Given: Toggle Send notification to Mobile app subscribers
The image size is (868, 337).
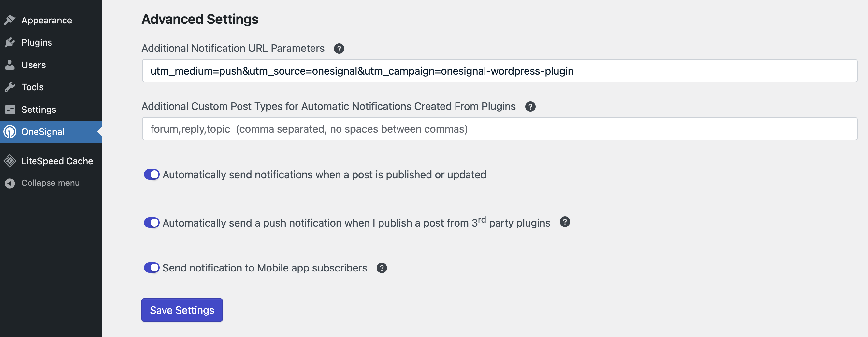Looking at the screenshot, I should click(152, 268).
